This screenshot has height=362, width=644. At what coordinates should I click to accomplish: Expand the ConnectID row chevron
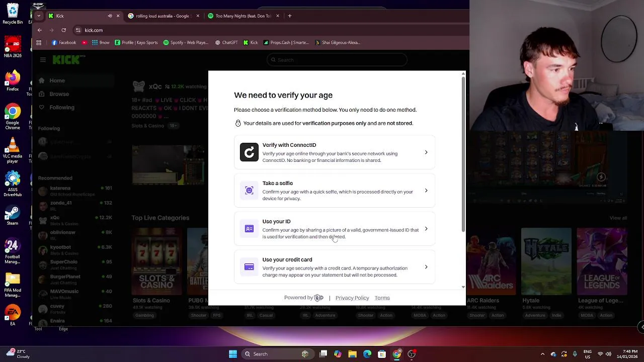click(426, 152)
